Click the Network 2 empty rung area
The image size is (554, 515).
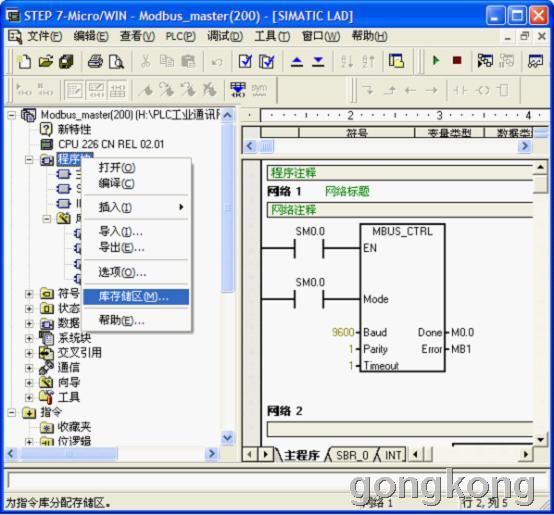pos(400,430)
